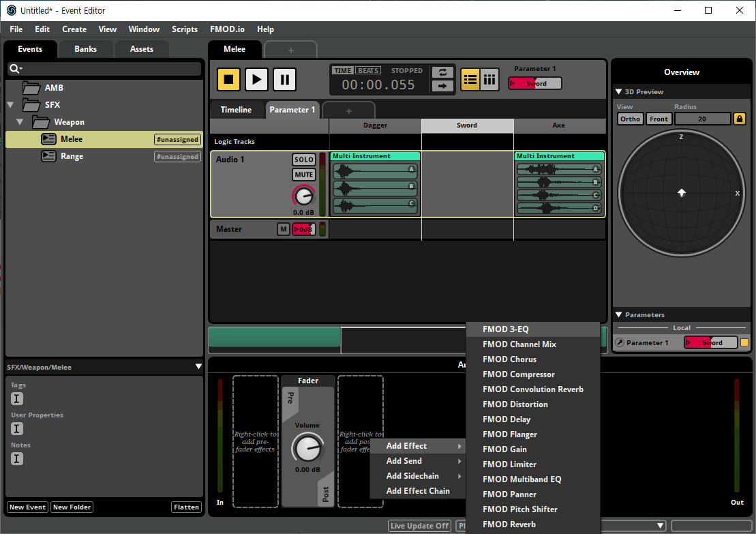Viewport: 756px width, 534px height.
Task: Switch to the Assets tab
Action: pyautogui.click(x=141, y=49)
